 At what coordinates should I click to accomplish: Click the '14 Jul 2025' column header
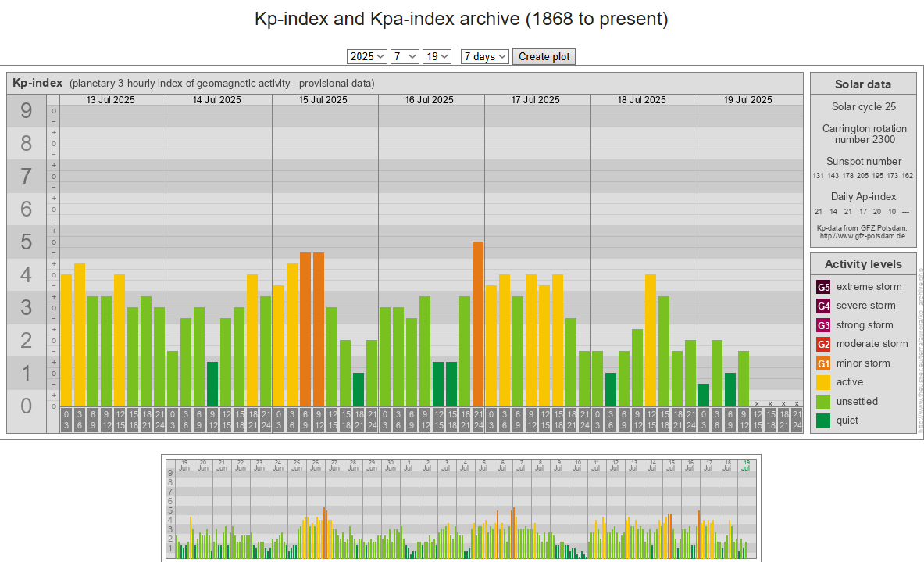tap(217, 100)
